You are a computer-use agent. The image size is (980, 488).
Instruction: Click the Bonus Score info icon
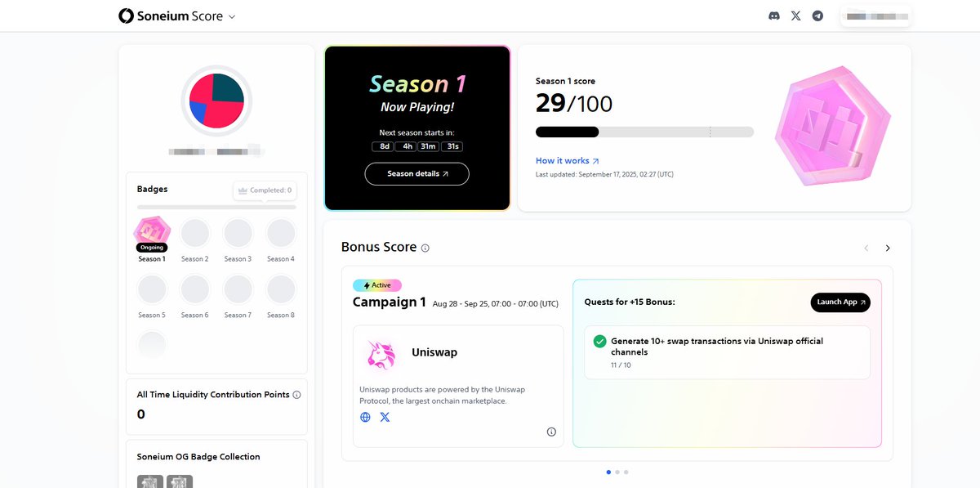tap(425, 248)
